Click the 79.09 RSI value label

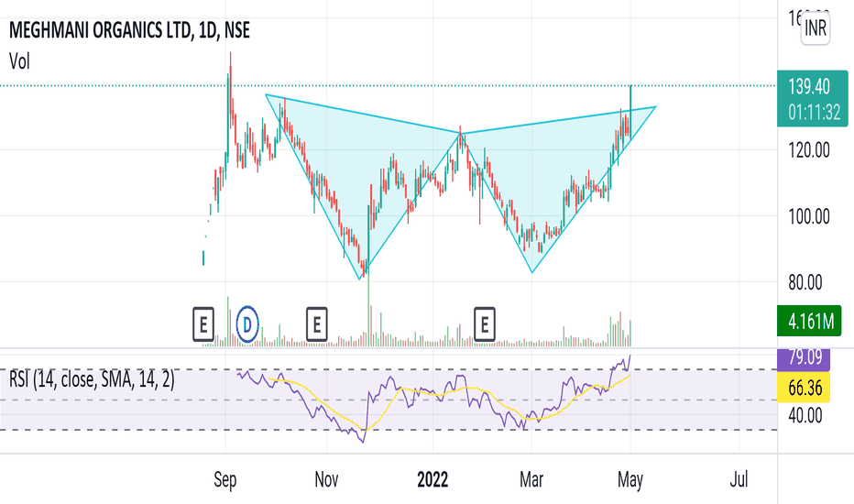coord(805,357)
